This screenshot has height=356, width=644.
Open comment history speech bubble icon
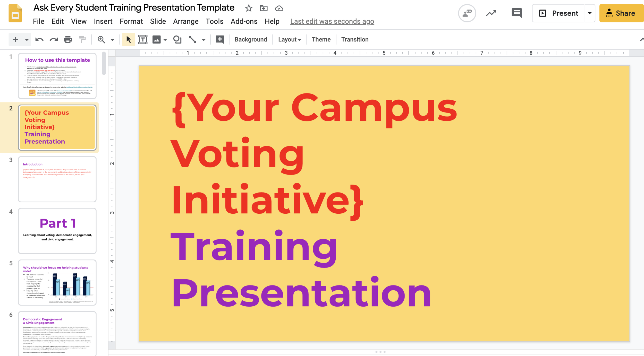pyautogui.click(x=516, y=13)
